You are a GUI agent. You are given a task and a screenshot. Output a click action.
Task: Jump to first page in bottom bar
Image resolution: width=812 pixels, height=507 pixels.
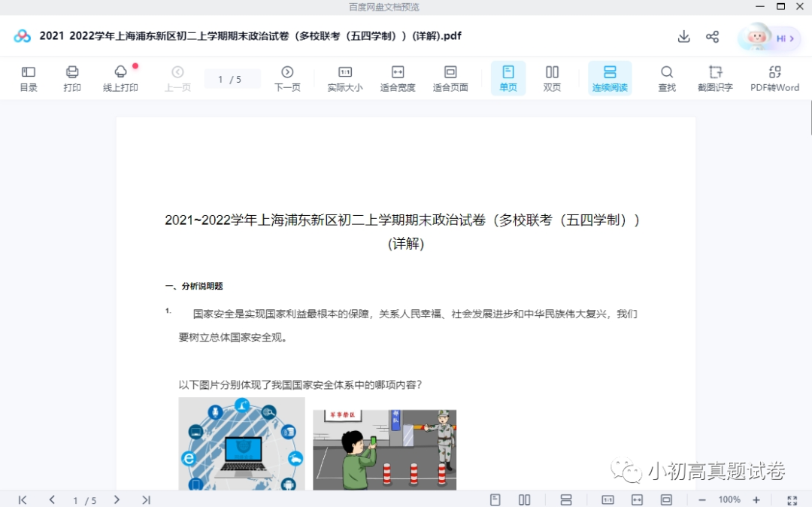(x=23, y=499)
